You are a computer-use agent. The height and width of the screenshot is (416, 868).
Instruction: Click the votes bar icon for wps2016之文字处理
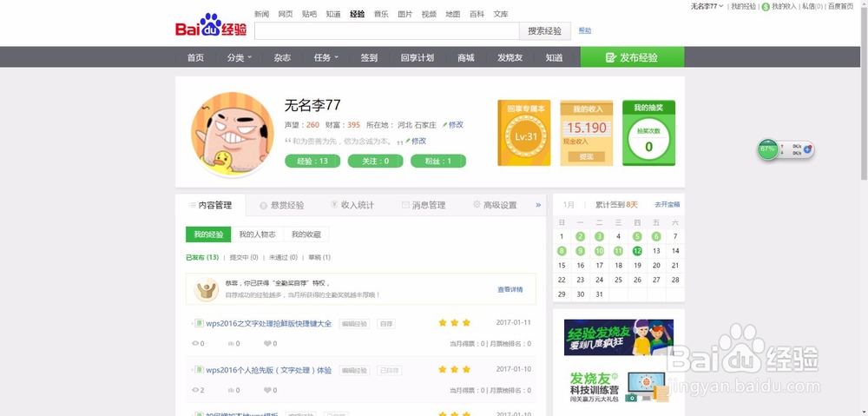click(x=232, y=343)
